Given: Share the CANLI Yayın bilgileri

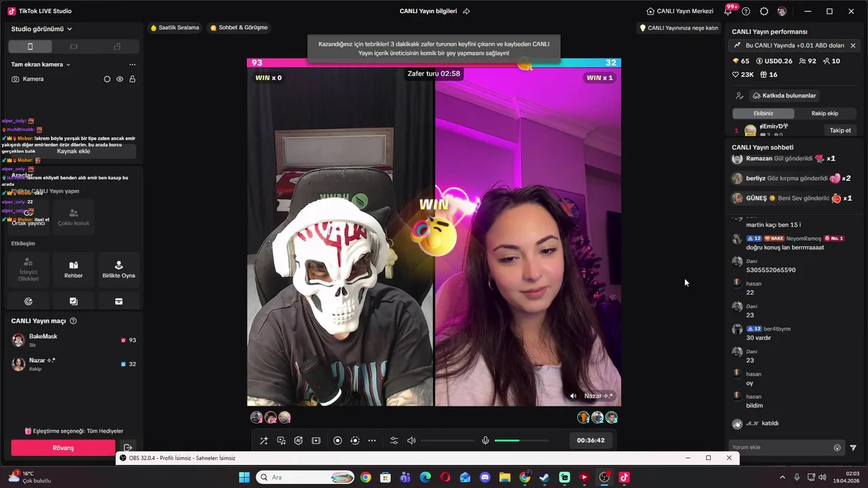Looking at the screenshot, I should [x=466, y=12].
